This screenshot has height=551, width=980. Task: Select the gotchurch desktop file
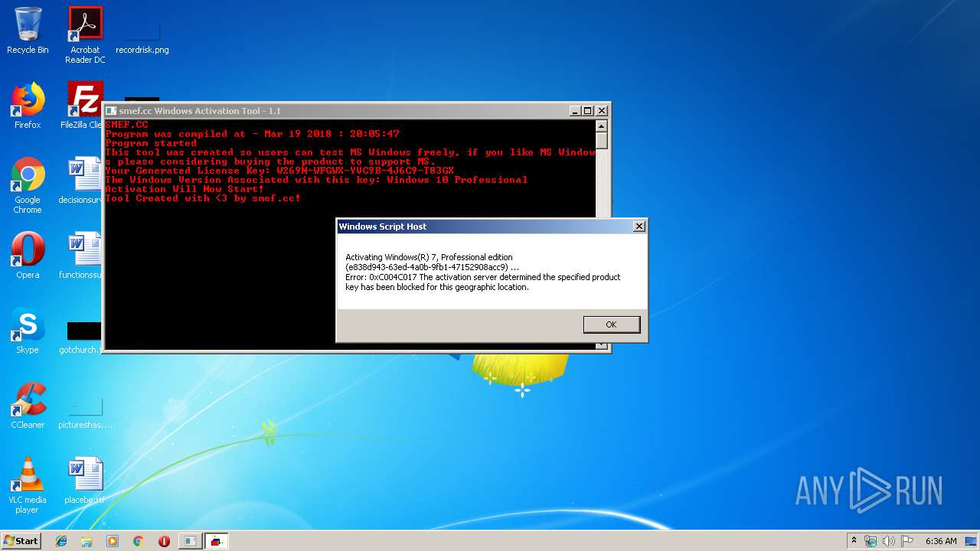click(x=83, y=337)
